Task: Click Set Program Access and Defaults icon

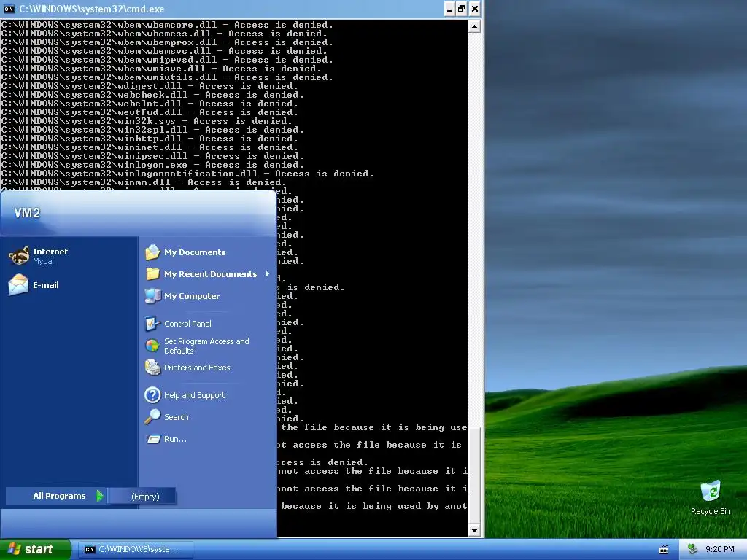Action: coord(152,345)
